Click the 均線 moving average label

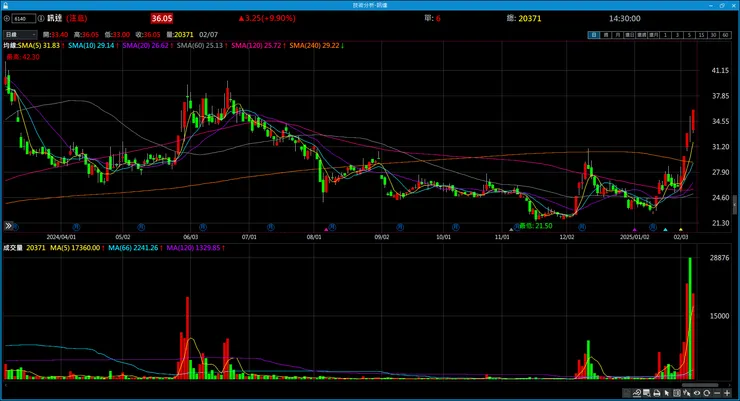click(10, 45)
